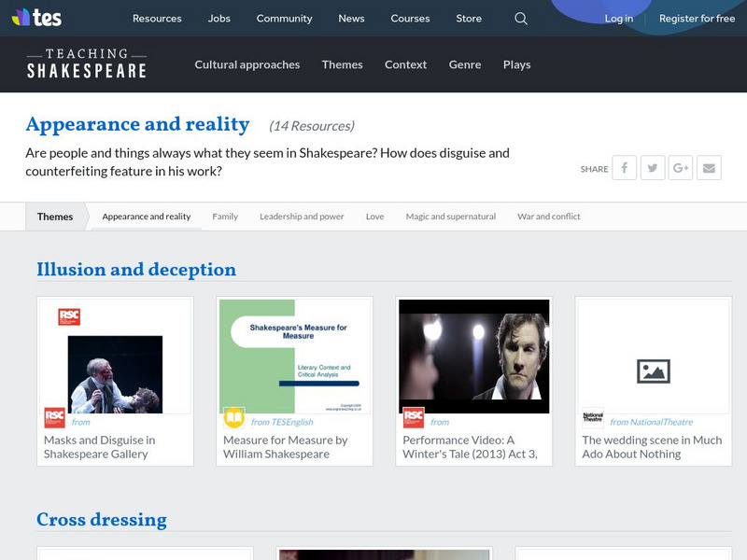
Task: Select Magic and supernatural tab
Action: coord(450,217)
